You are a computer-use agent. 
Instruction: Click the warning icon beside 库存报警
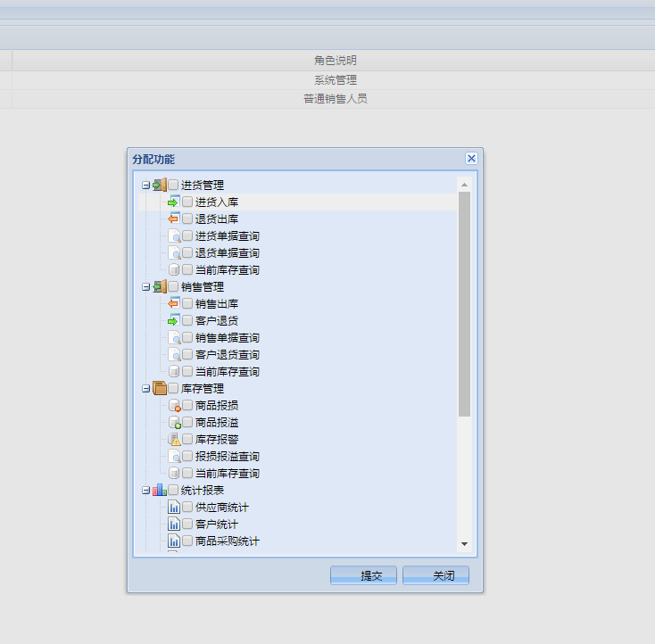coord(174,440)
